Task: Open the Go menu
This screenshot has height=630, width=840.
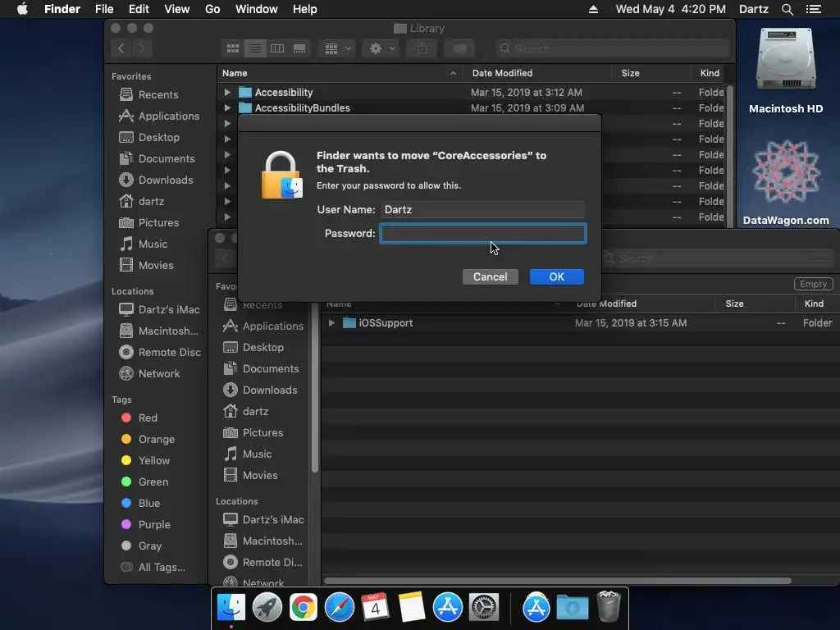Action: [212, 9]
